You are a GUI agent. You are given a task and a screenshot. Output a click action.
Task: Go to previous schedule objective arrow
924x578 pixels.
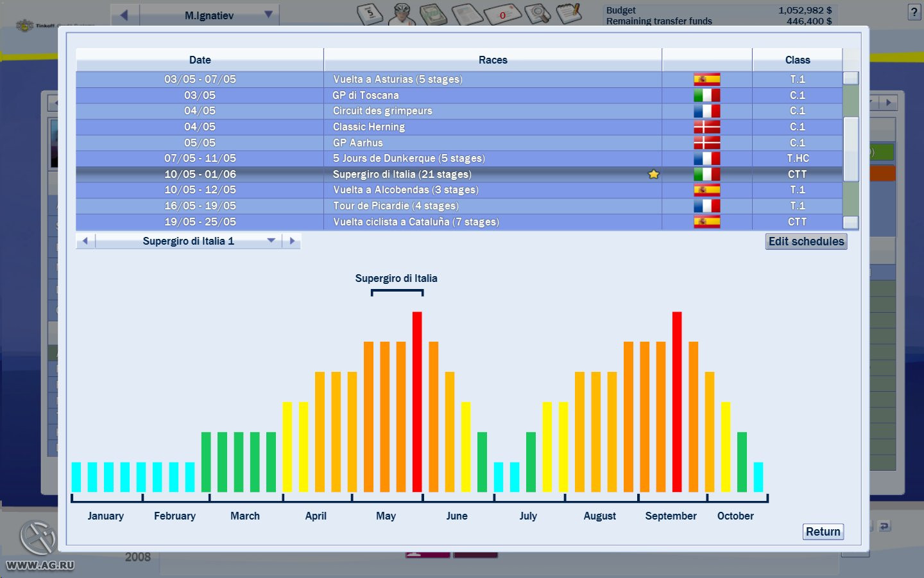click(85, 241)
